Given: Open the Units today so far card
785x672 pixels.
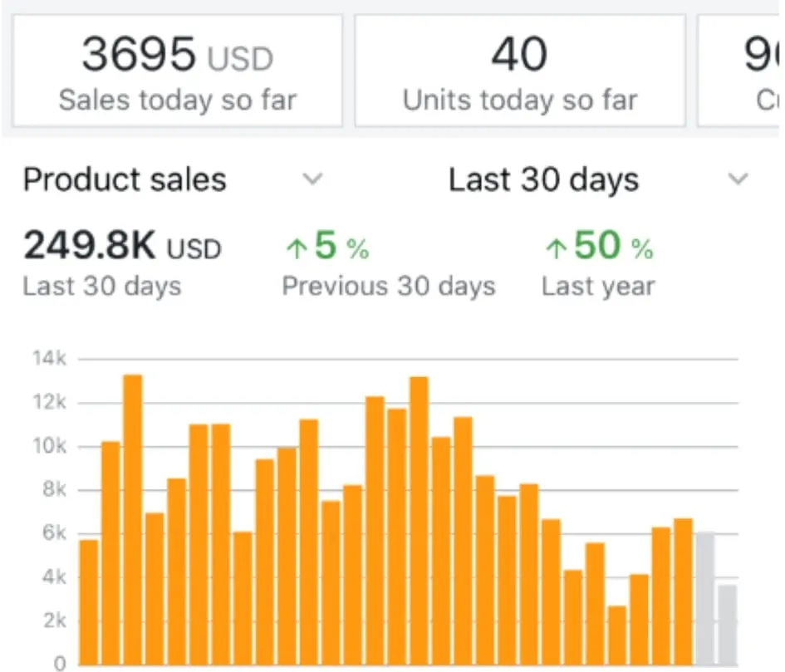Looking at the screenshot, I should [x=520, y=71].
